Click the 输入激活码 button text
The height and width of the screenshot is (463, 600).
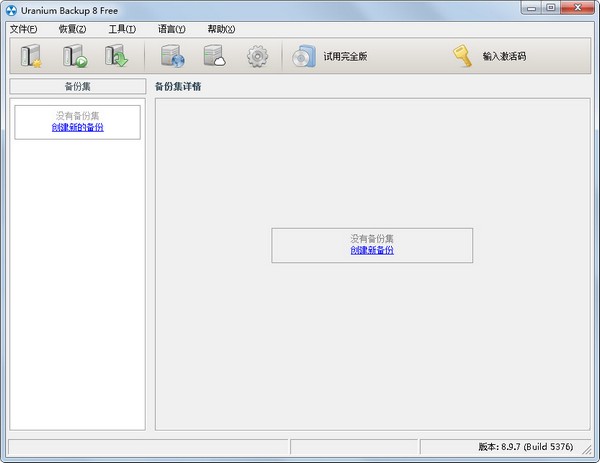click(x=504, y=57)
